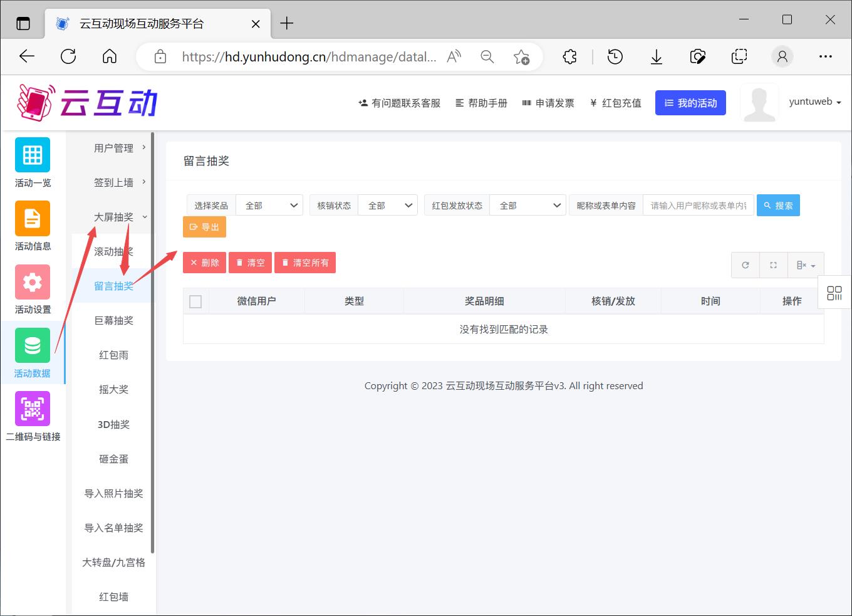Open browser profile icon

pos(782,57)
